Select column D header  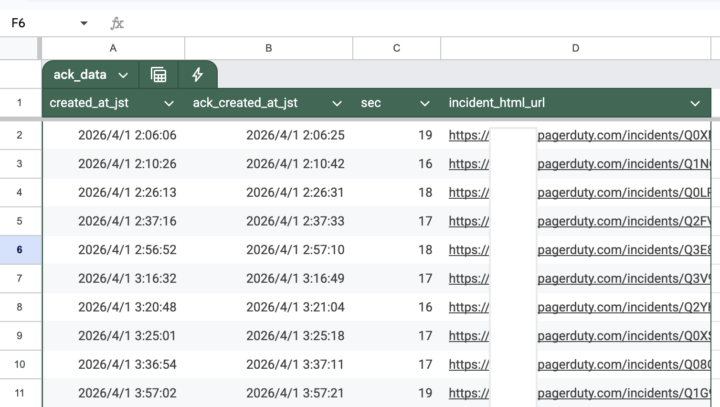pos(575,48)
